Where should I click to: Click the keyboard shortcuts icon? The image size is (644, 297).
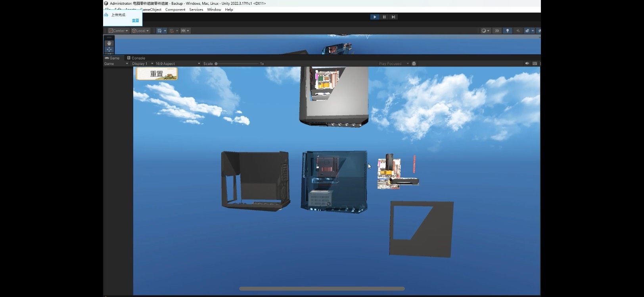pos(535,63)
